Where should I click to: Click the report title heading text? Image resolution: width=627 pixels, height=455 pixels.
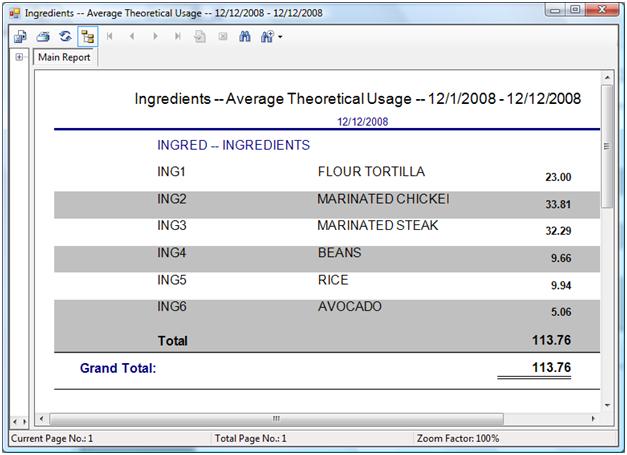(357, 98)
